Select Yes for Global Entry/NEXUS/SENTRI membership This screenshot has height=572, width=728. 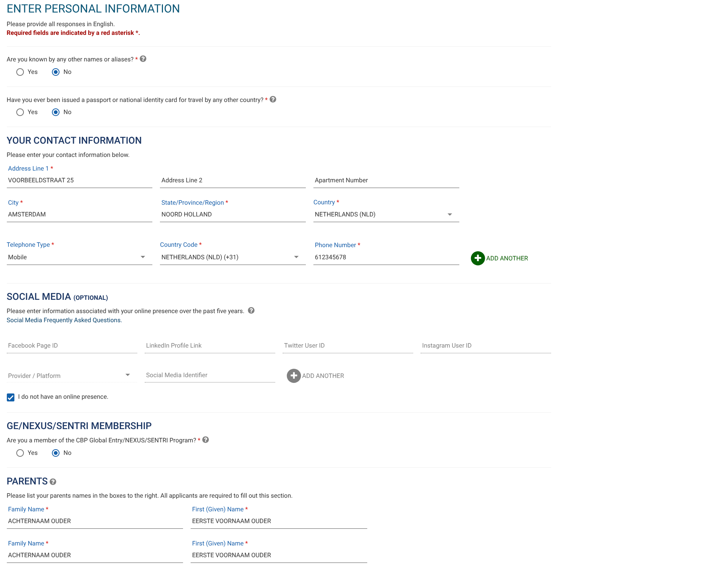click(20, 453)
